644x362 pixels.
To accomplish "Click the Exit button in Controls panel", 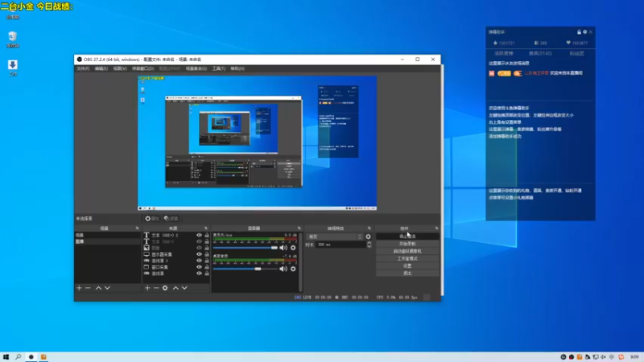I will click(407, 274).
